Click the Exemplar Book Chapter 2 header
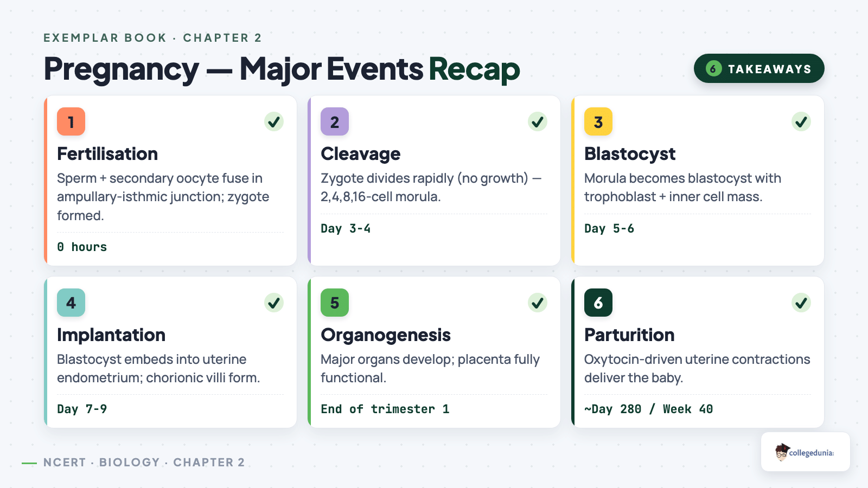This screenshot has height=488, width=868. click(152, 38)
